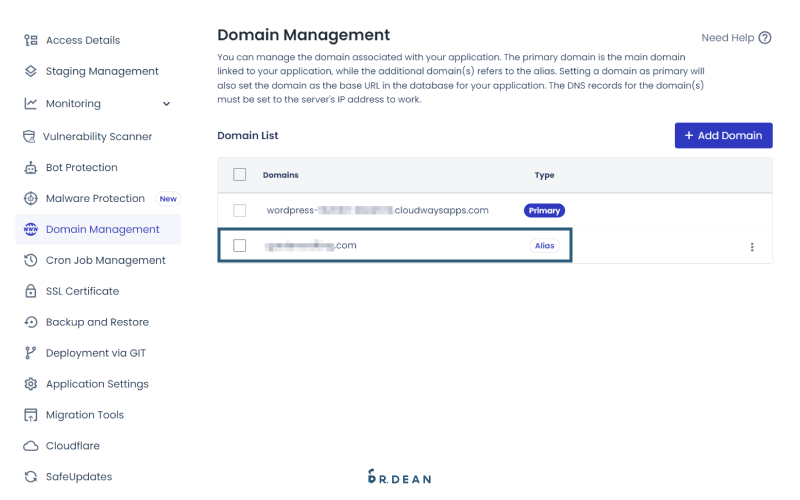Click the Cloudflare cloud icon
The width and height of the screenshot is (800, 500).
coord(31,446)
